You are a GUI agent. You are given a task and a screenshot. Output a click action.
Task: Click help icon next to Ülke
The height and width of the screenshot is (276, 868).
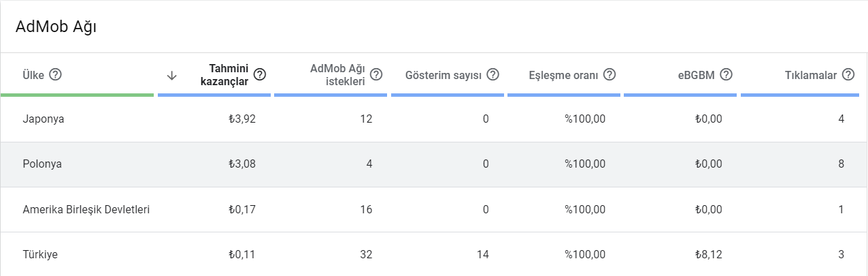click(56, 74)
